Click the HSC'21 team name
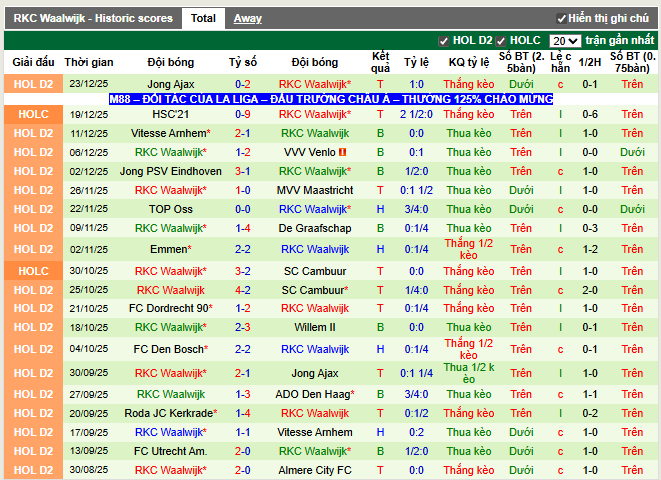Screen dimensions: 661x480 click(171, 114)
